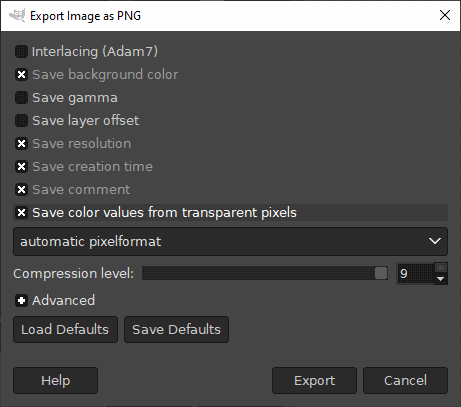Decrease compression level with down arrow

click(441, 279)
